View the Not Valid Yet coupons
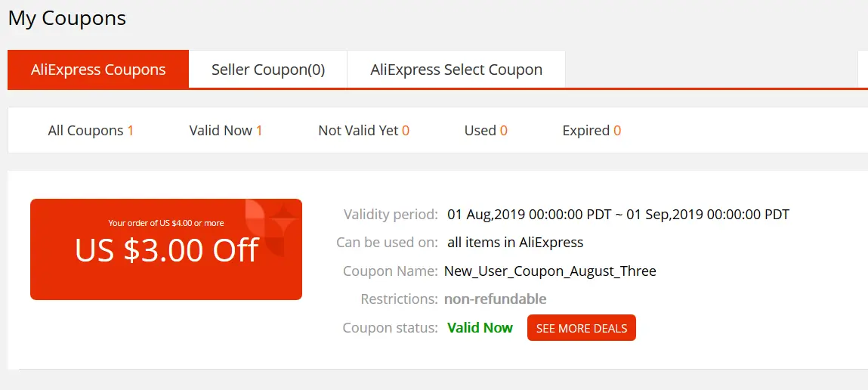This screenshot has height=390, width=868. tap(363, 131)
